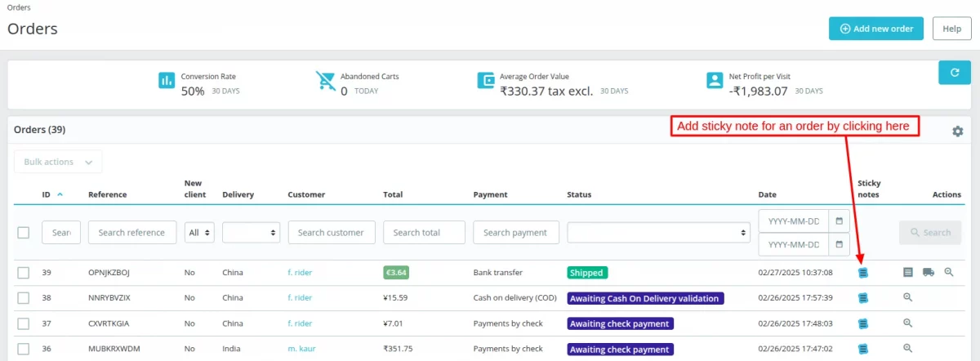980x361 pixels.
Task: Open the New client filter dropdown
Action: click(199, 233)
